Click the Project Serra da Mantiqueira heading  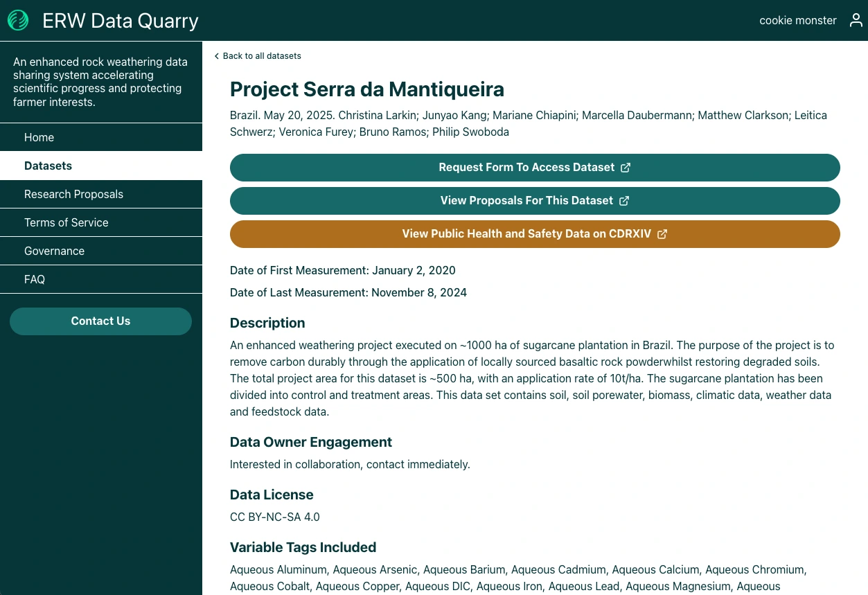pos(367,89)
